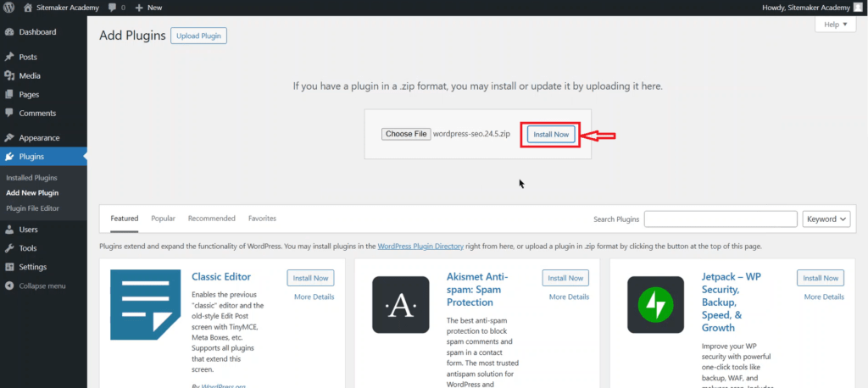The width and height of the screenshot is (868, 388).
Task: Click the plus icon next to New
Action: [139, 8]
